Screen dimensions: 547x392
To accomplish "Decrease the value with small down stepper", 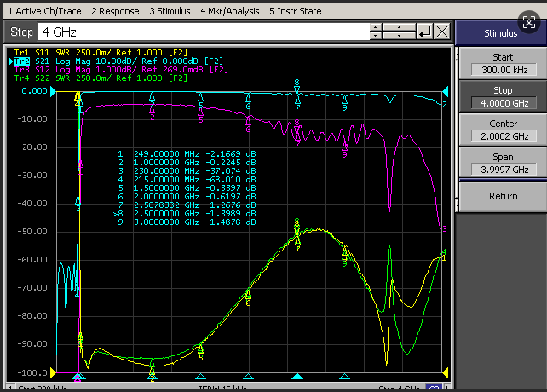I will pyautogui.click(x=376, y=36).
